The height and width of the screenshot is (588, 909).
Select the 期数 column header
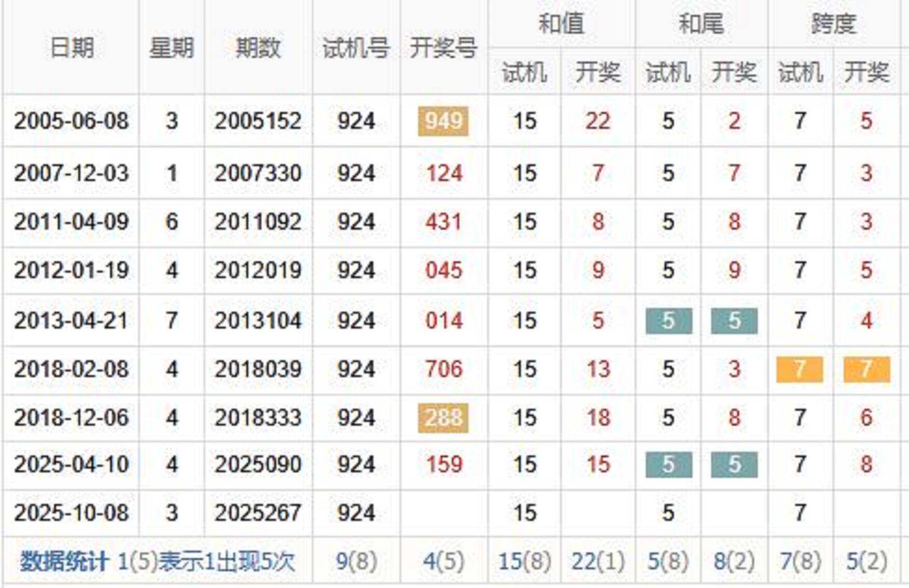pyautogui.click(x=258, y=48)
